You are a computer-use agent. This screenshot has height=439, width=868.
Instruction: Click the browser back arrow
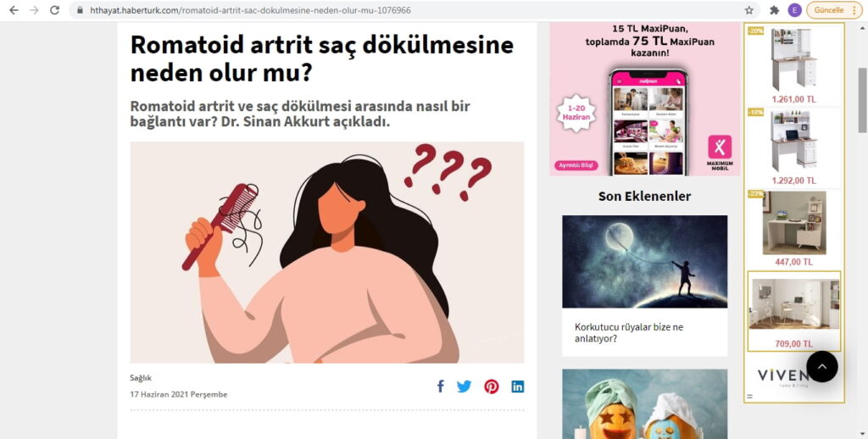tap(14, 10)
